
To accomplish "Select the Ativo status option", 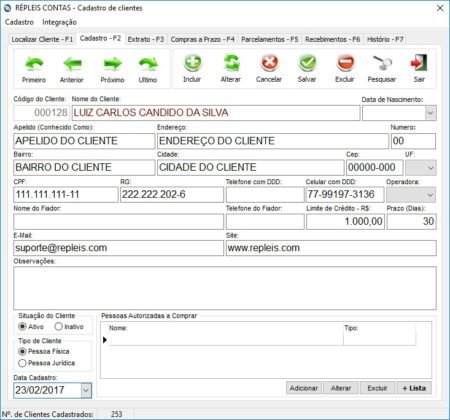I will 22,326.
